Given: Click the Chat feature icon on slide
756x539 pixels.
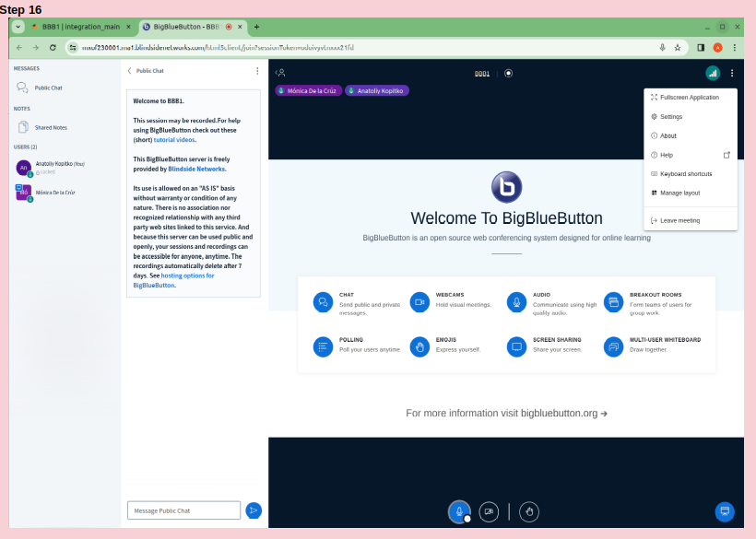Looking at the screenshot, I should 323,302.
